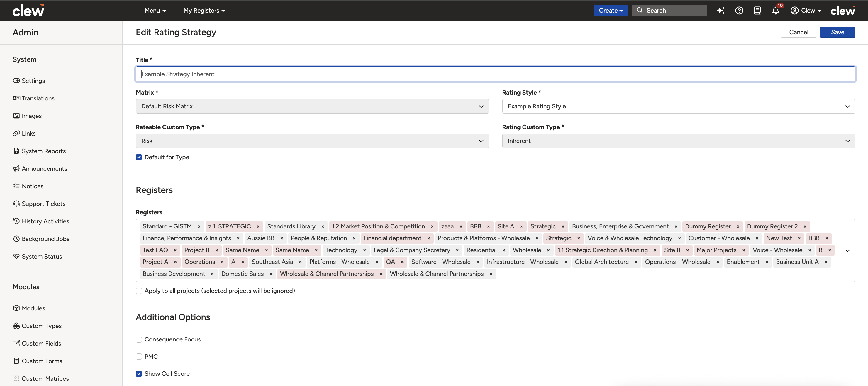Remove the Dummy Register 2 tag

805,226
